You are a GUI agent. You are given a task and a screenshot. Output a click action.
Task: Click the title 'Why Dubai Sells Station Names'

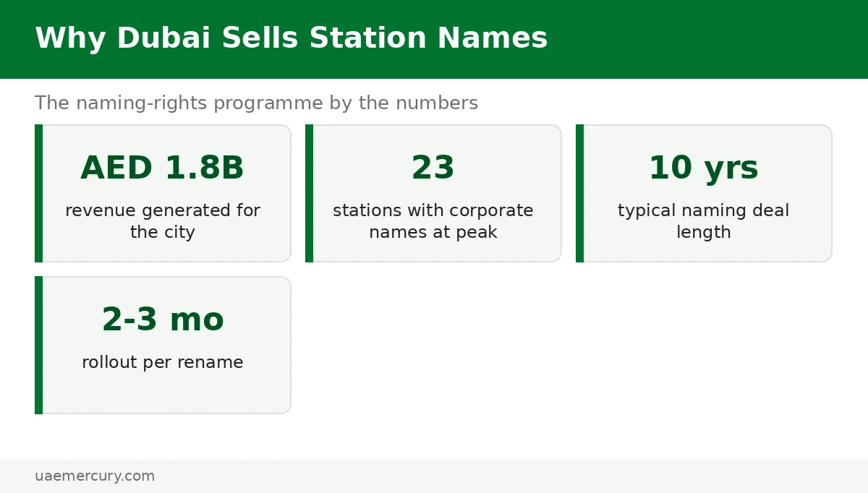pos(291,38)
